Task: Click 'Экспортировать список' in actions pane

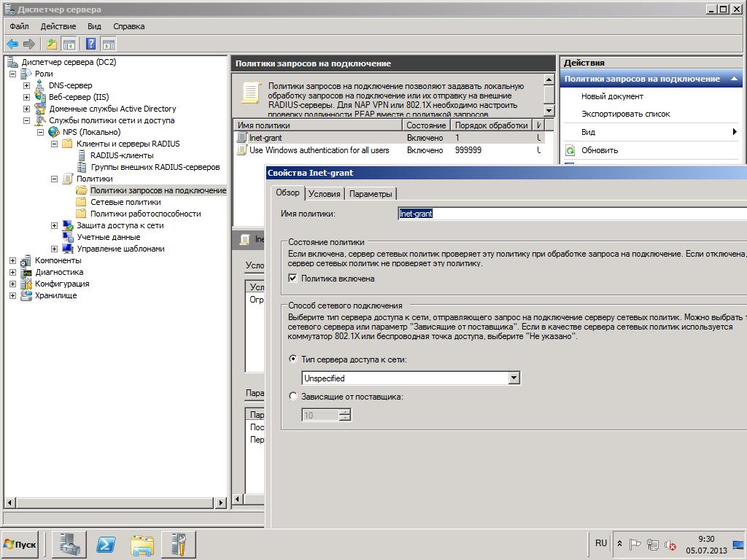Action: pos(625,114)
